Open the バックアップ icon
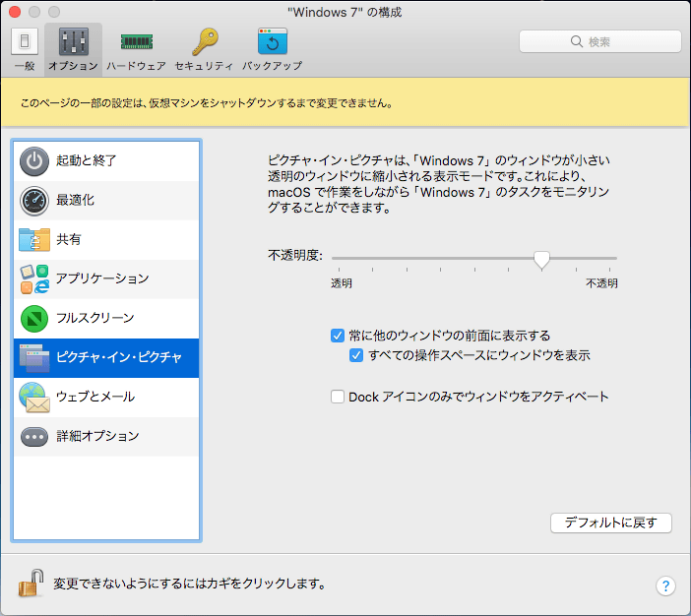Viewport: 691px width, 616px height. click(273, 41)
